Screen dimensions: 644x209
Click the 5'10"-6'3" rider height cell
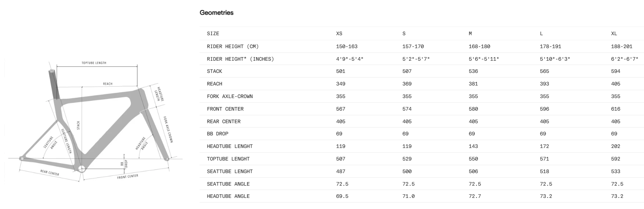coord(555,59)
